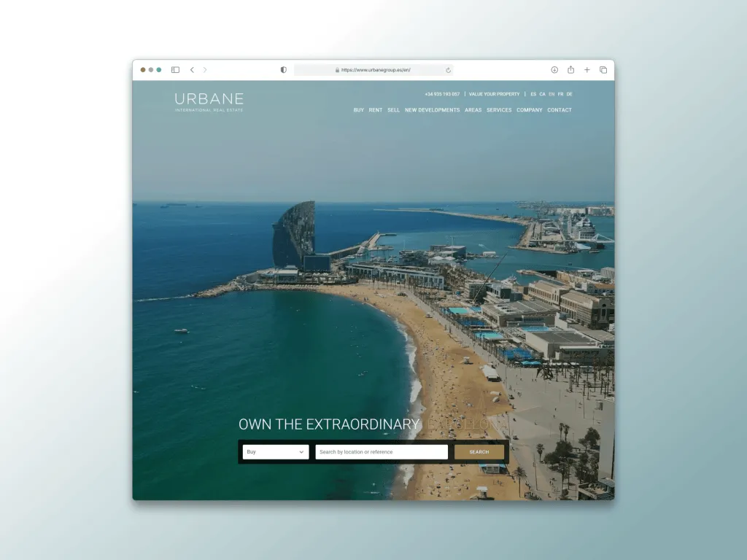Image resolution: width=747 pixels, height=560 pixels.
Task: Open the downloads icon in the toolbar
Action: (x=556, y=69)
